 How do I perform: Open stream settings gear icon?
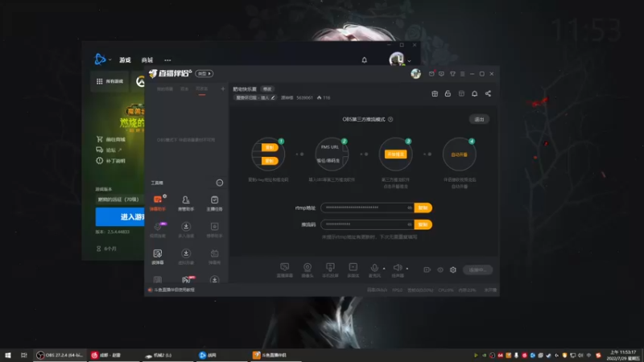453,269
